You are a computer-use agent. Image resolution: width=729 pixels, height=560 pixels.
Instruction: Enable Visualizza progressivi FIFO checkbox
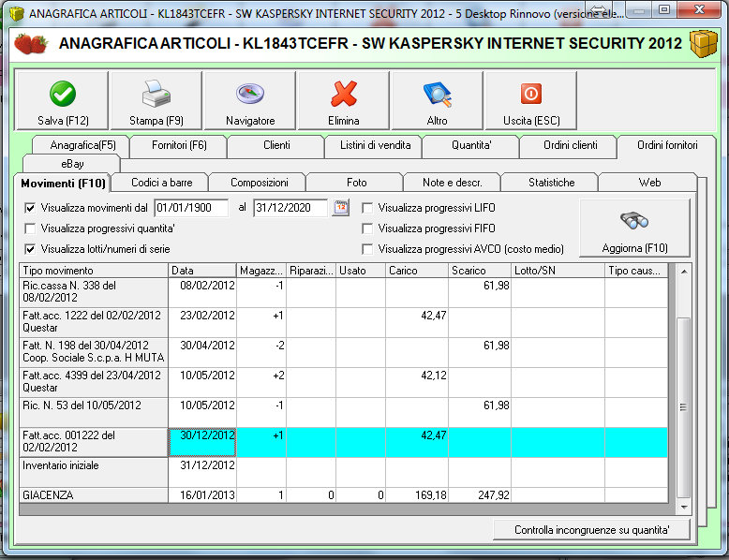367,228
